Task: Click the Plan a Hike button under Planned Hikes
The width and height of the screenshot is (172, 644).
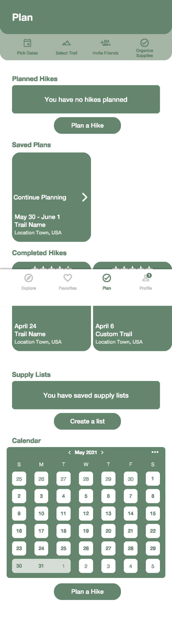Action: click(87, 125)
